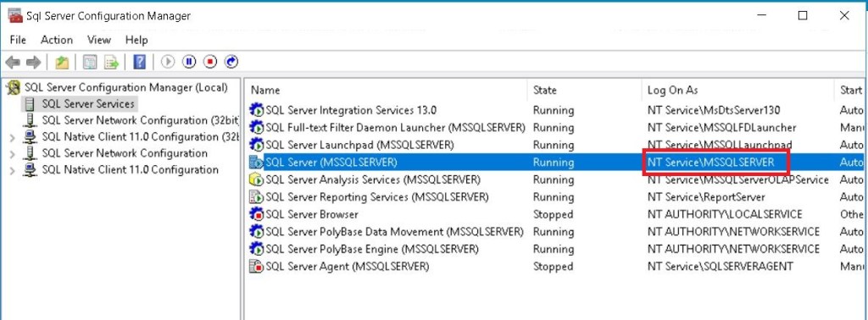Screen dimensions: 868x320
Task: Click Stopped state of SQL Server Browser
Action: pyautogui.click(x=553, y=214)
